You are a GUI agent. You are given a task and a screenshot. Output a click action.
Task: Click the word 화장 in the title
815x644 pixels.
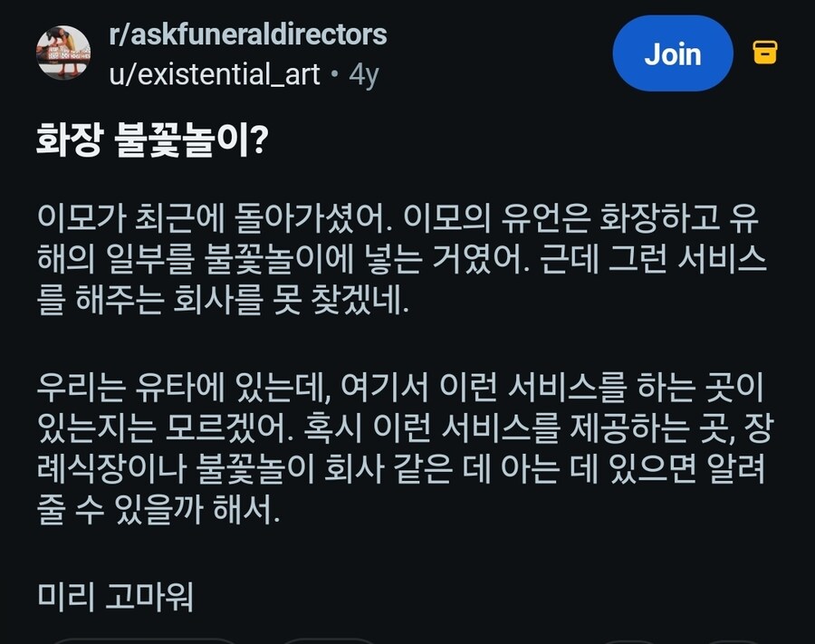(x=68, y=141)
